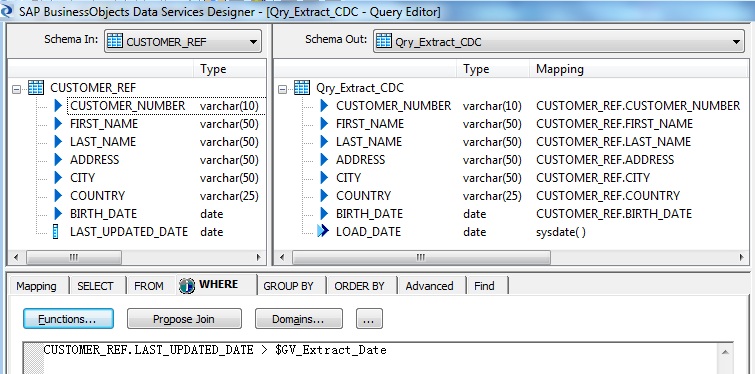755x374 pixels.
Task: Select the sysdate( ) mapping cell
Action: 560,232
